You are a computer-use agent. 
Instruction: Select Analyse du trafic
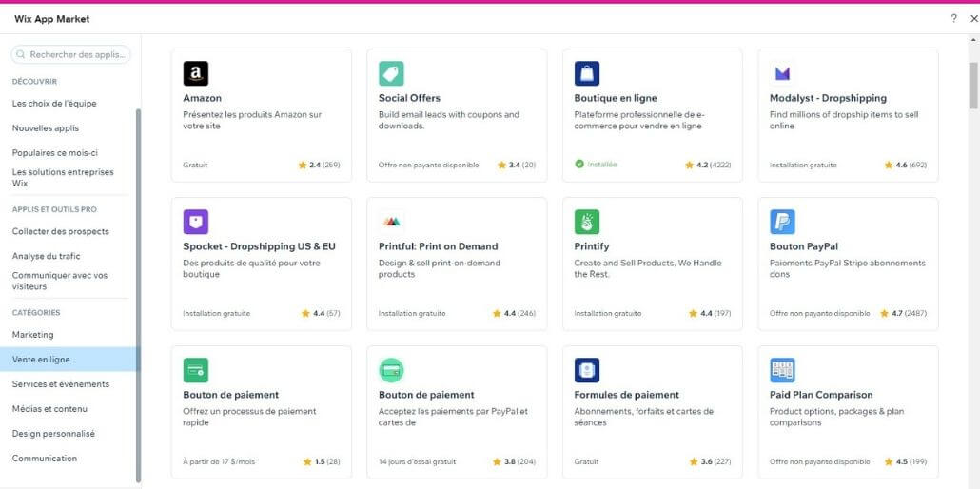pyautogui.click(x=47, y=256)
